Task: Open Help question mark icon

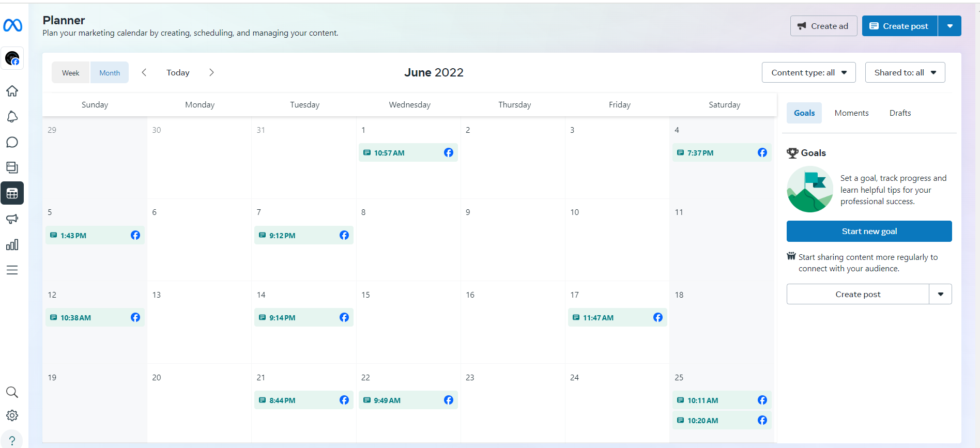Action: pyautogui.click(x=12, y=440)
